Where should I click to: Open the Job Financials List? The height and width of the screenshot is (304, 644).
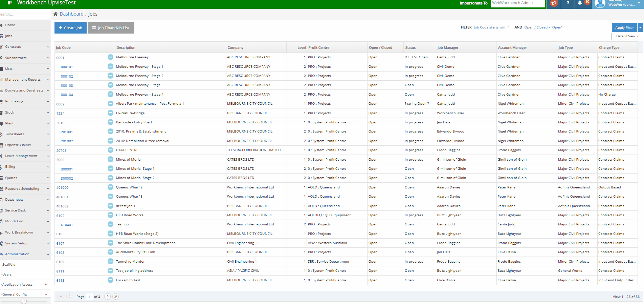111,28
